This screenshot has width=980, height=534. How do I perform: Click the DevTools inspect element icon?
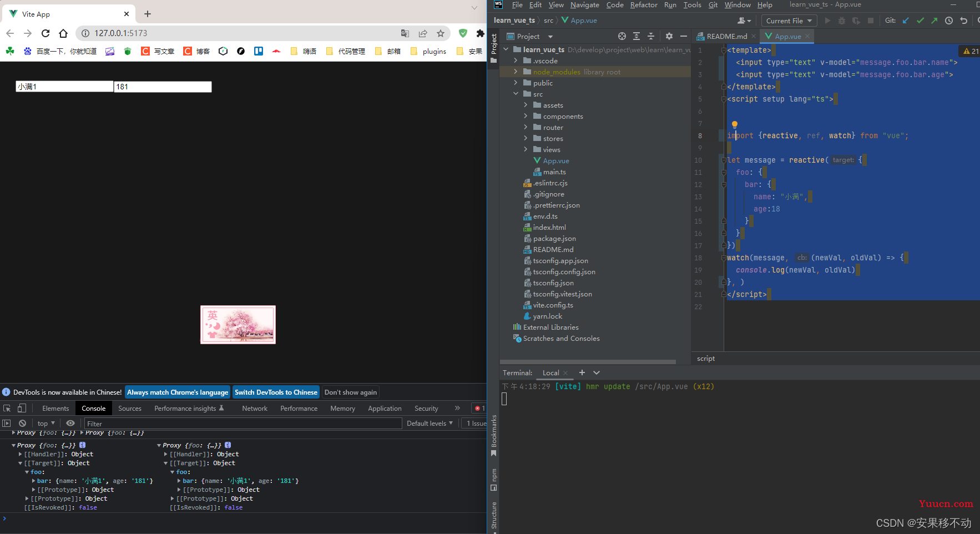[x=7, y=408]
